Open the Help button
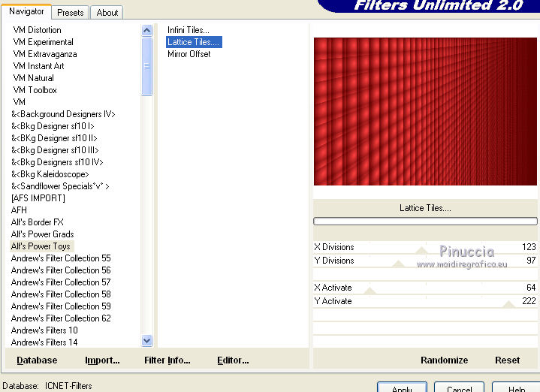The image size is (540, 392). (516, 387)
